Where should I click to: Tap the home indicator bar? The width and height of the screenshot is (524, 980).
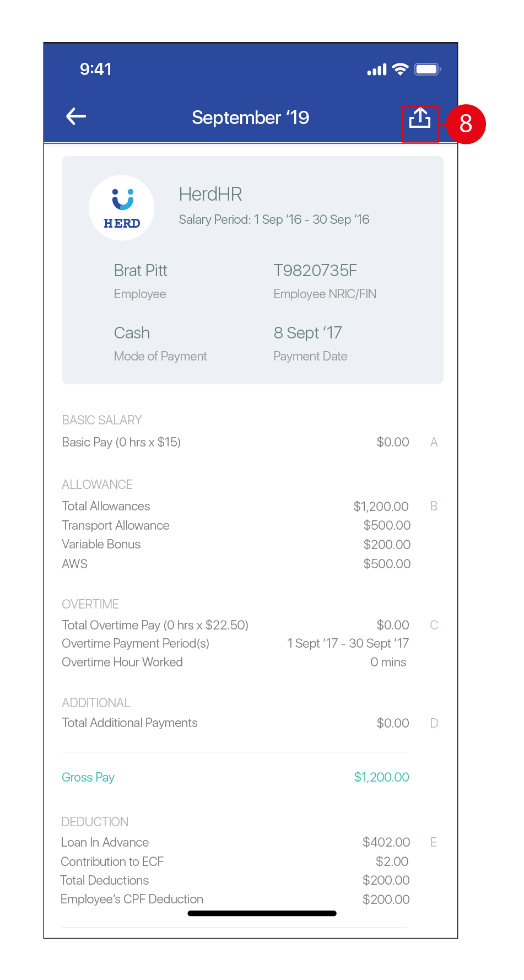262,913
